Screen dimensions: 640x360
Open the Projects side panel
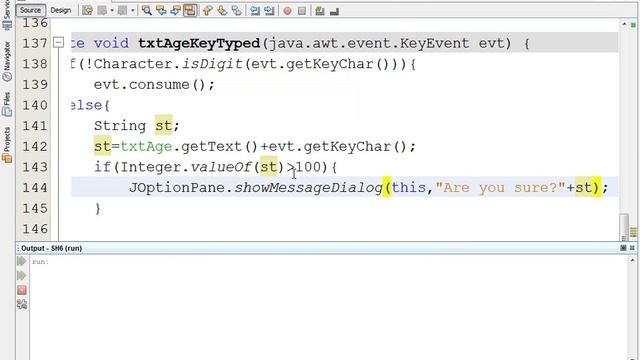click(x=7, y=145)
